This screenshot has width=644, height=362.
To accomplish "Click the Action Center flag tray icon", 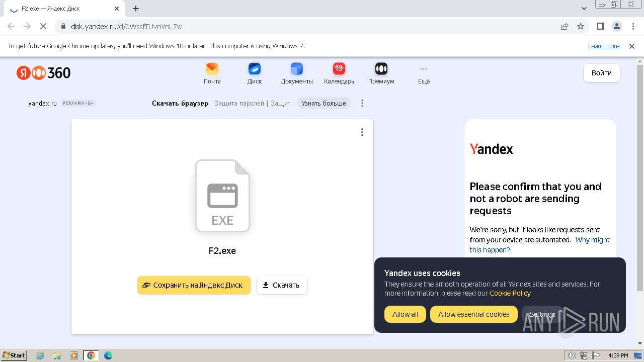I will 596,355.
